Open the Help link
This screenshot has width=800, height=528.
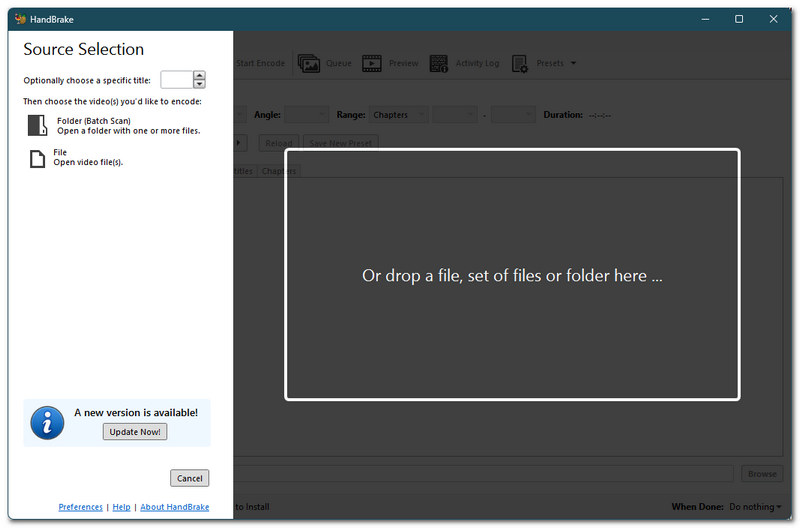click(121, 507)
